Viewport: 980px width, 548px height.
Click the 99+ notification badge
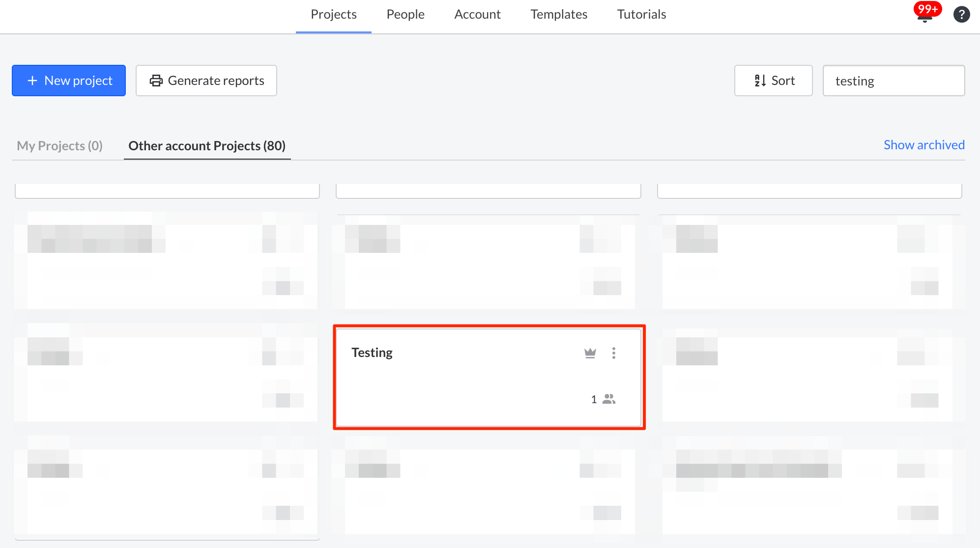[927, 9]
